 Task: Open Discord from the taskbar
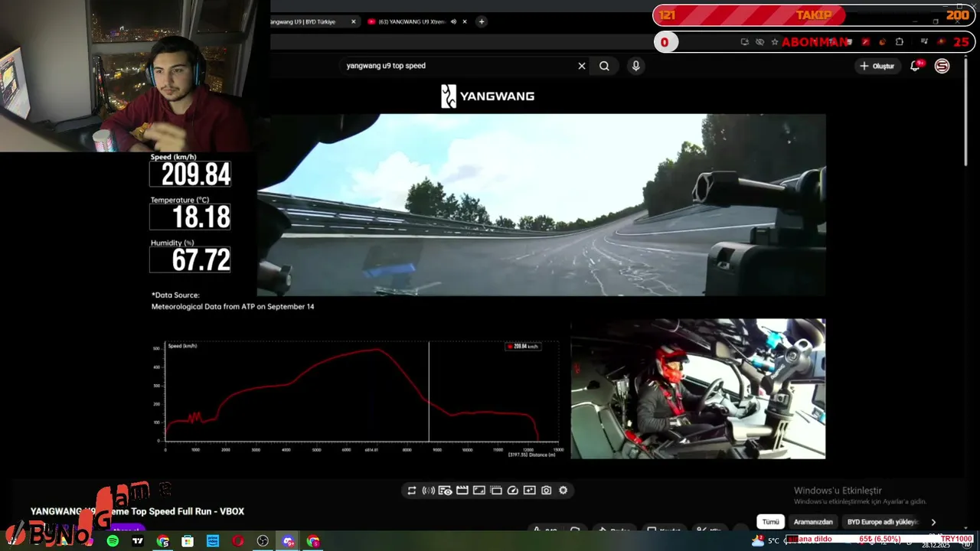pos(288,541)
